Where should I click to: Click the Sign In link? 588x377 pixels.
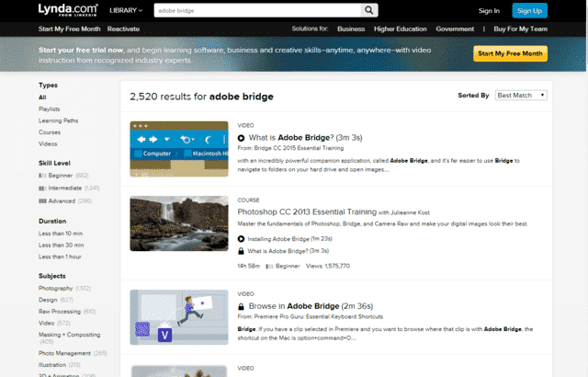pyautogui.click(x=489, y=11)
